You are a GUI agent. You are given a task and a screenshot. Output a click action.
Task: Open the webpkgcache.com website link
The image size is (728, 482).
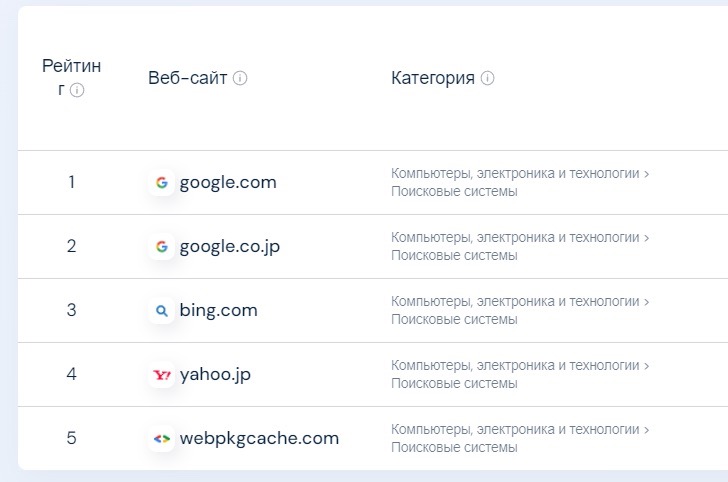[x=260, y=438]
